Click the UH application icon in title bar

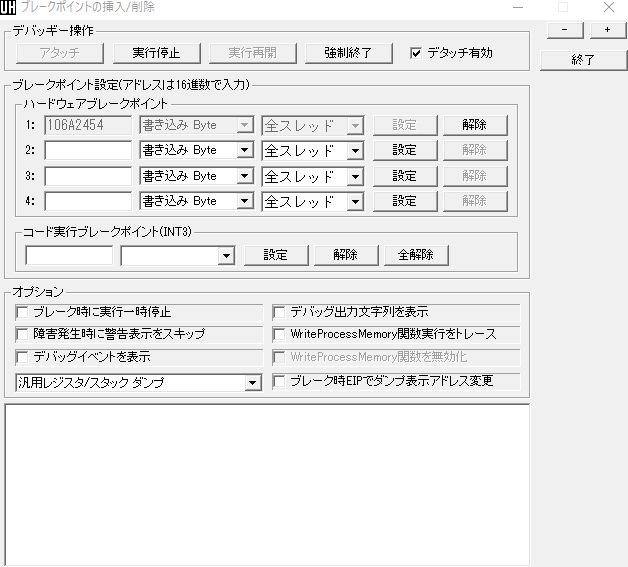[8, 7]
